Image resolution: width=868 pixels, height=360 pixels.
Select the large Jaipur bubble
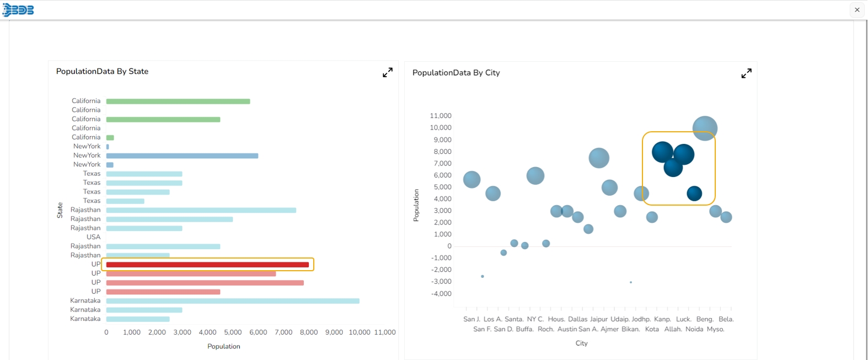[x=599, y=158]
